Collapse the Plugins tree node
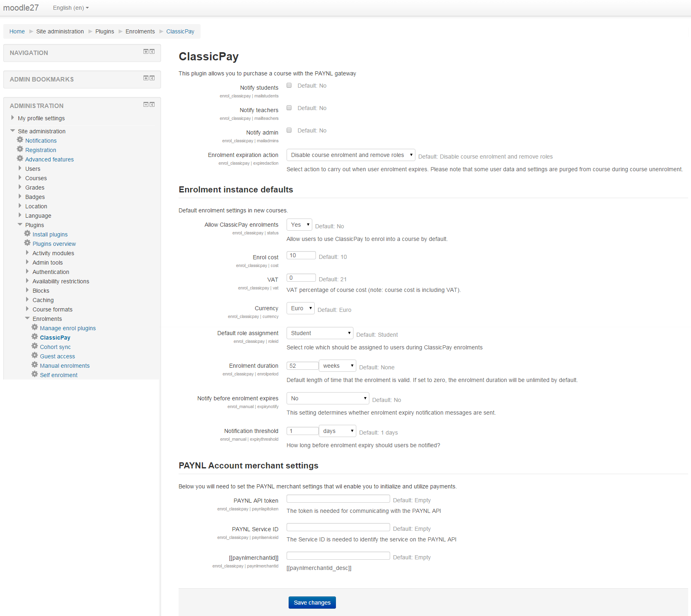 click(20, 225)
